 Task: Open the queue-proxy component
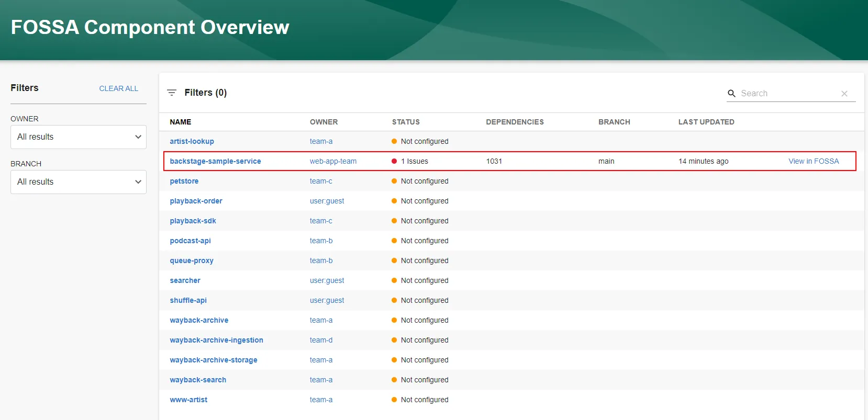(x=192, y=260)
